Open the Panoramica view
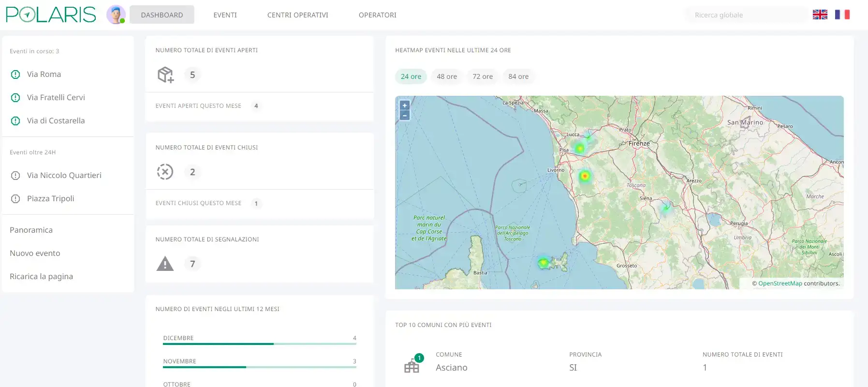The width and height of the screenshot is (868, 387). (x=31, y=230)
